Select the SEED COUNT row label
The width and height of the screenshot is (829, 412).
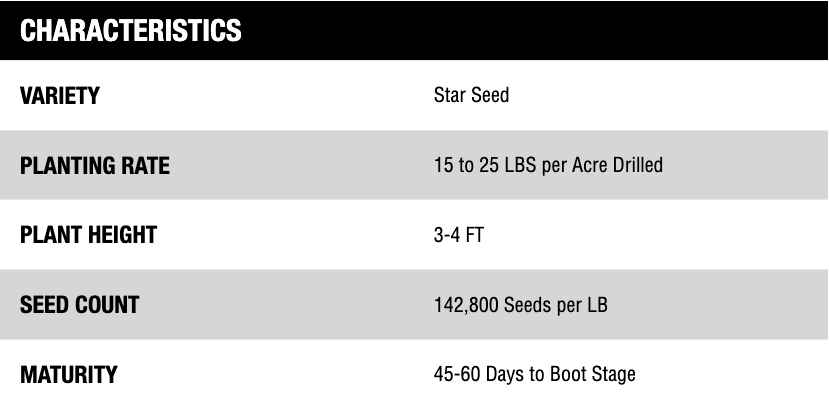pyautogui.click(x=80, y=305)
